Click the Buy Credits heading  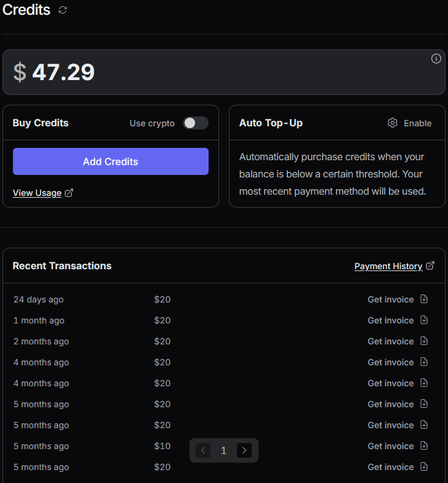pos(41,123)
